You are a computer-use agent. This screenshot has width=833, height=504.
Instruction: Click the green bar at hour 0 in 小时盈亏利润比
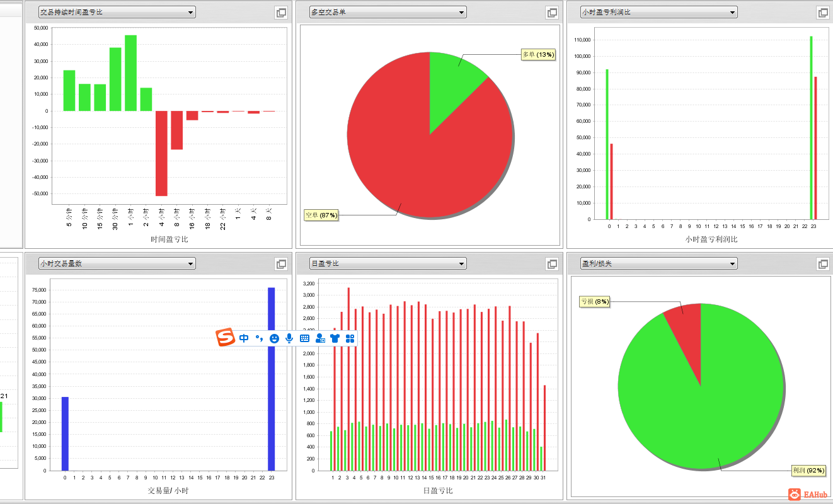pos(607,144)
